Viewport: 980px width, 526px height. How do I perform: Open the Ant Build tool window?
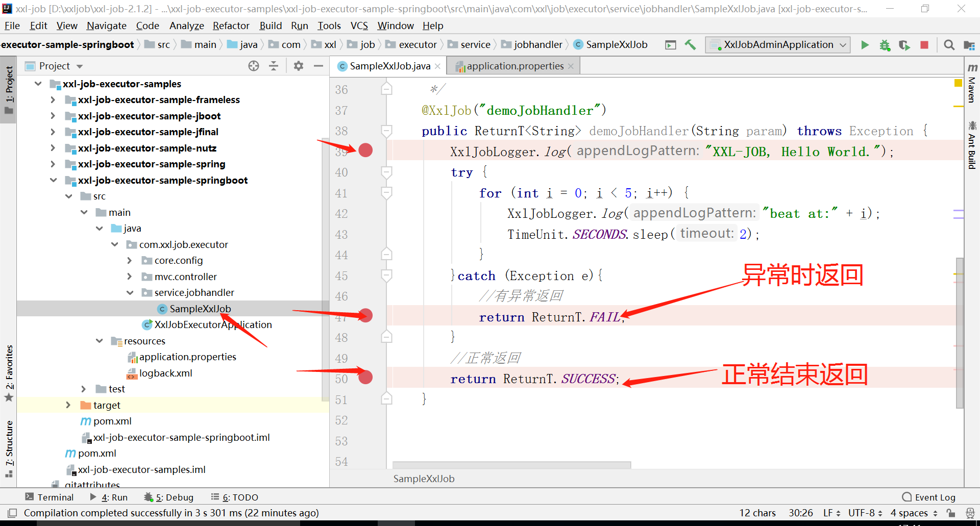(x=972, y=145)
